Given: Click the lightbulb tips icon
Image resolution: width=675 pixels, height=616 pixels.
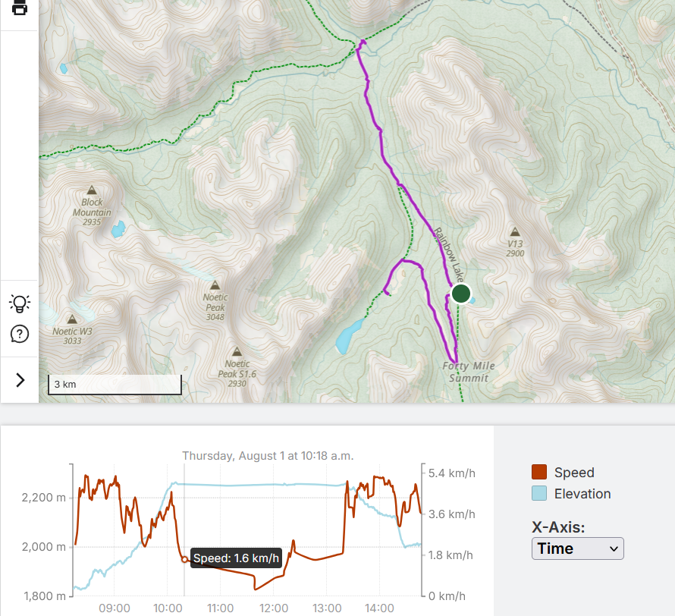Looking at the screenshot, I should [20, 303].
